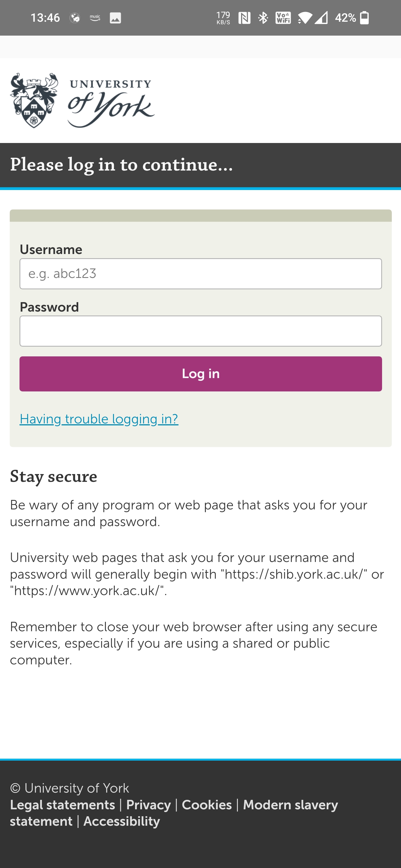The height and width of the screenshot is (868, 401).
Task: Click the music notification icon
Action: click(95, 18)
